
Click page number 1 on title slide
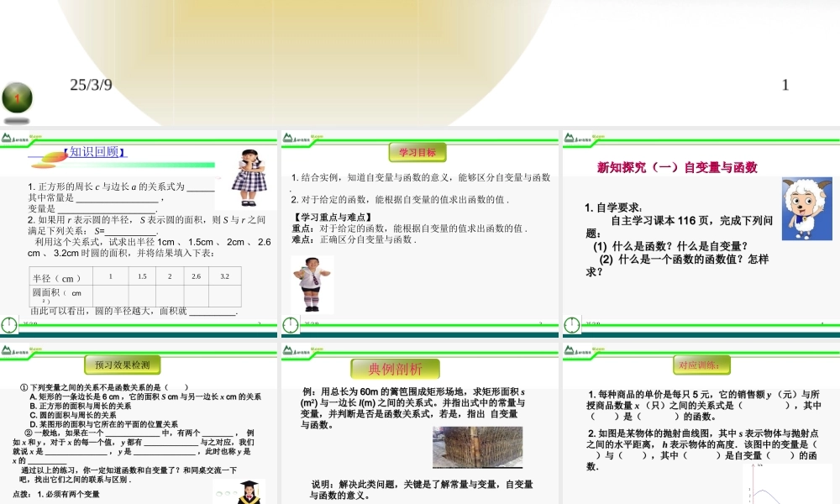tap(785, 85)
